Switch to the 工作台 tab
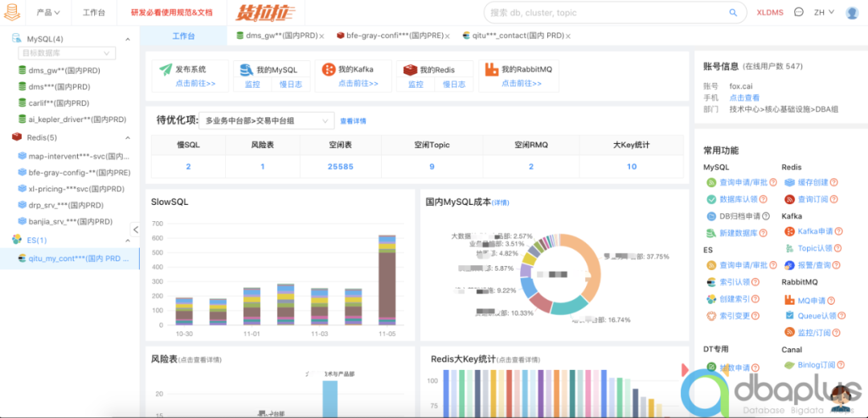868x418 pixels. [x=183, y=35]
